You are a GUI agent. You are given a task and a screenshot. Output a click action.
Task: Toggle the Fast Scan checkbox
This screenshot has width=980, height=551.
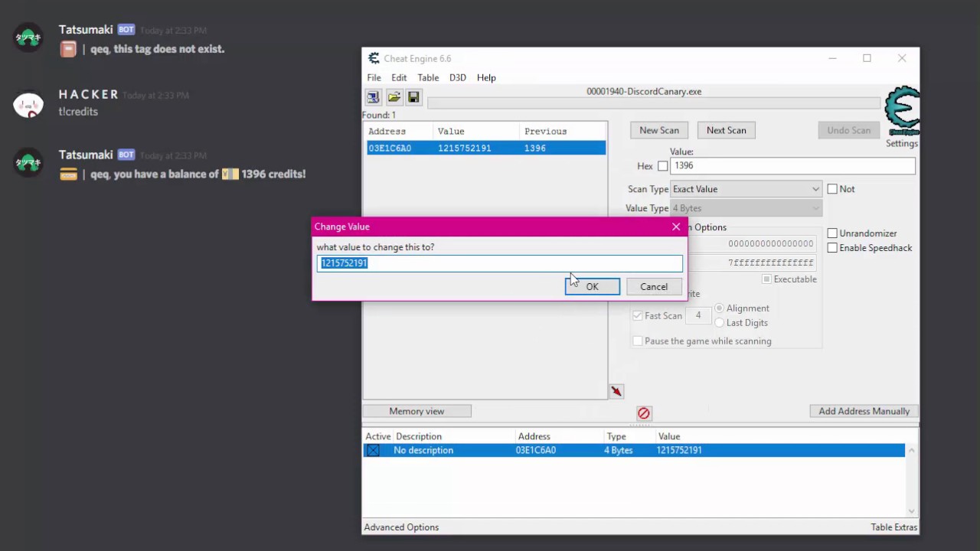click(637, 315)
